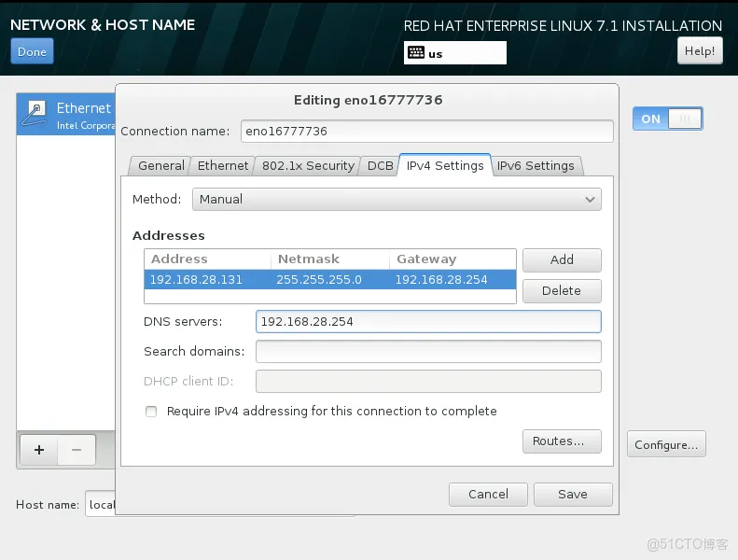Click the Search domains input field
The width and height of the screenshot is (738, 560).
428,351
